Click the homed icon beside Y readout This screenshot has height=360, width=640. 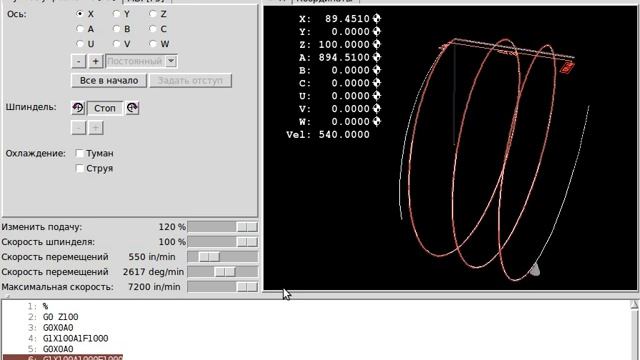point(376,31)
